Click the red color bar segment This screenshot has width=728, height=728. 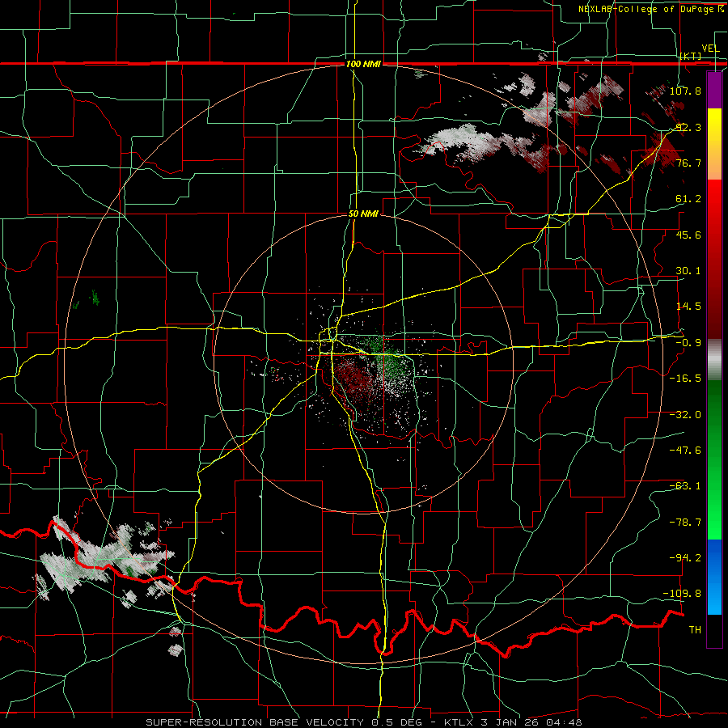[714, 259]
